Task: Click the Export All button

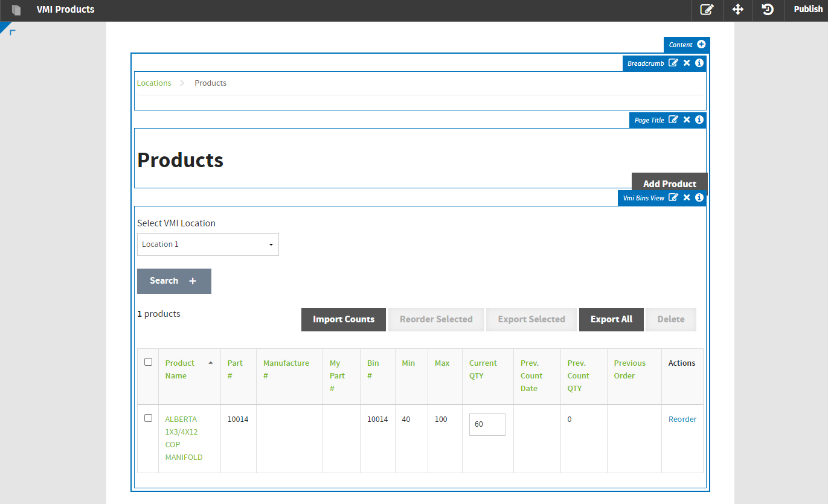Action: point(611,319)
